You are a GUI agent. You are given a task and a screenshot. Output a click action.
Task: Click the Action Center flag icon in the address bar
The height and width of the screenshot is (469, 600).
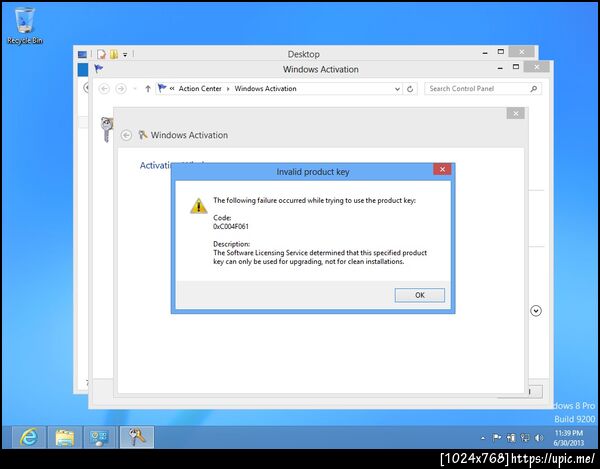162,88
